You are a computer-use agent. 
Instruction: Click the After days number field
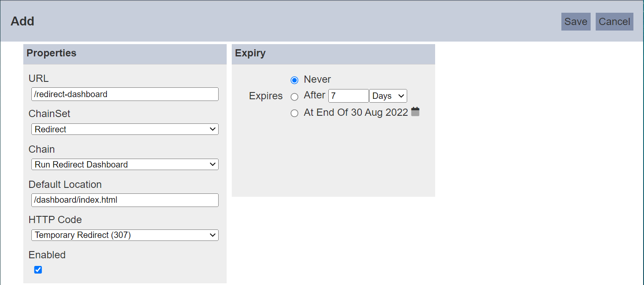[349, 96]
